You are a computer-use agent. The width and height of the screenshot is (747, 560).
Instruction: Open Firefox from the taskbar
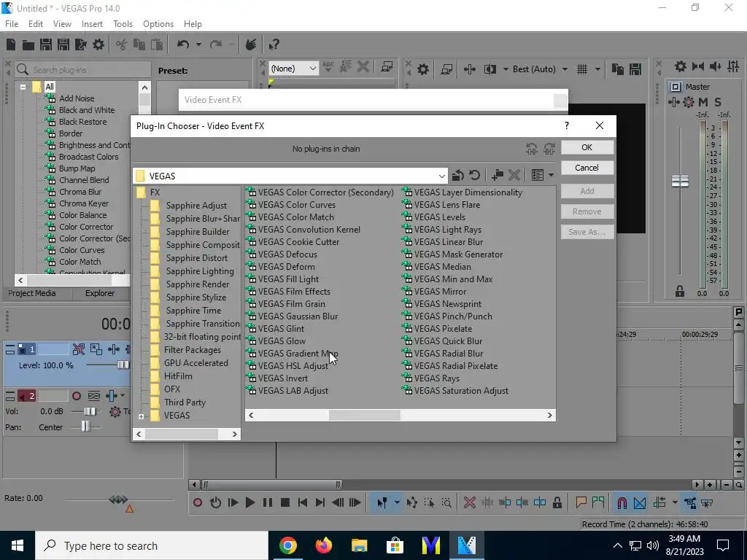[323, 545]
